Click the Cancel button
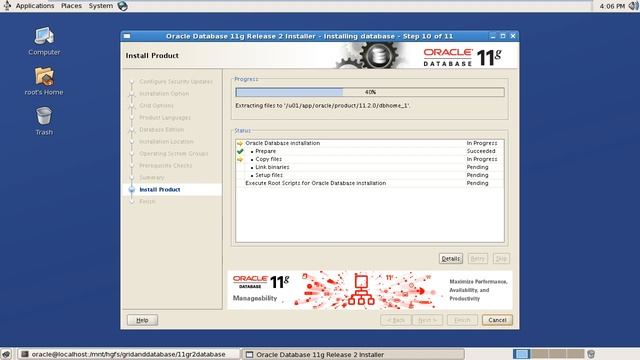 [x=497, y=320]
